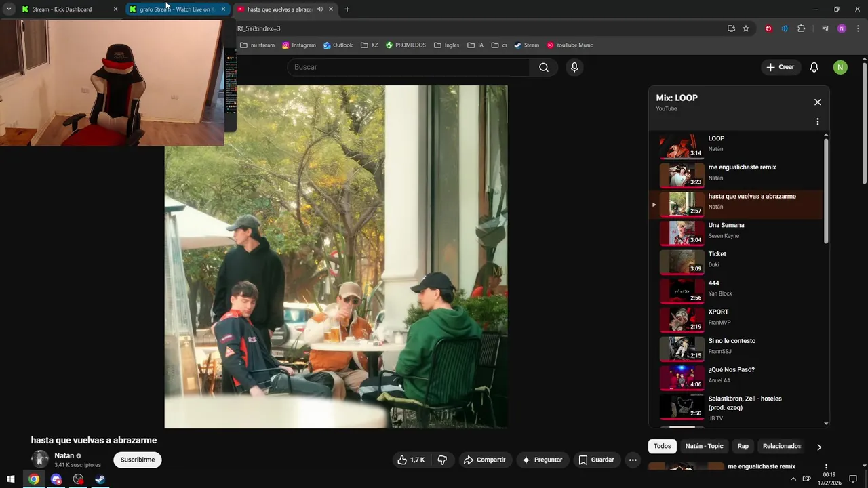
Task: Close the grafo Stream Kick tab
Action: pos(223,9)
